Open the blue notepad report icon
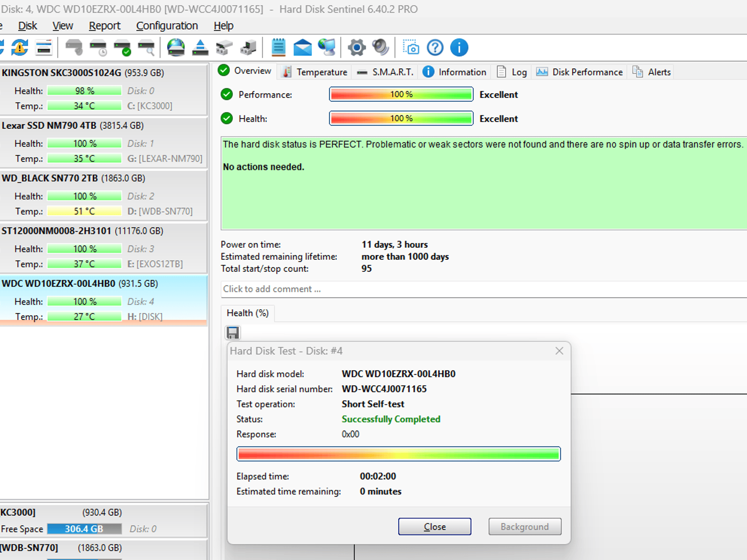The image size is (747, 560). [278, 48]
